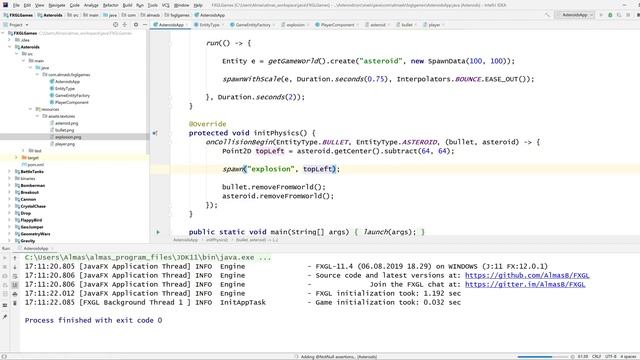Close the AsteroidsApp editor tab
This screenshot has height=360, width=640.
(x=187, y=25)
